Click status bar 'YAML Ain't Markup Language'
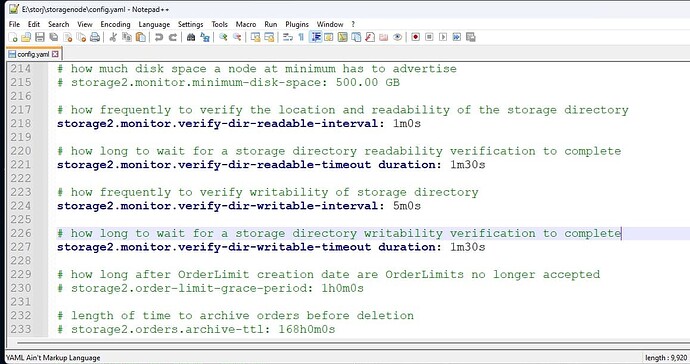The image size is (690, 364). 53,358
